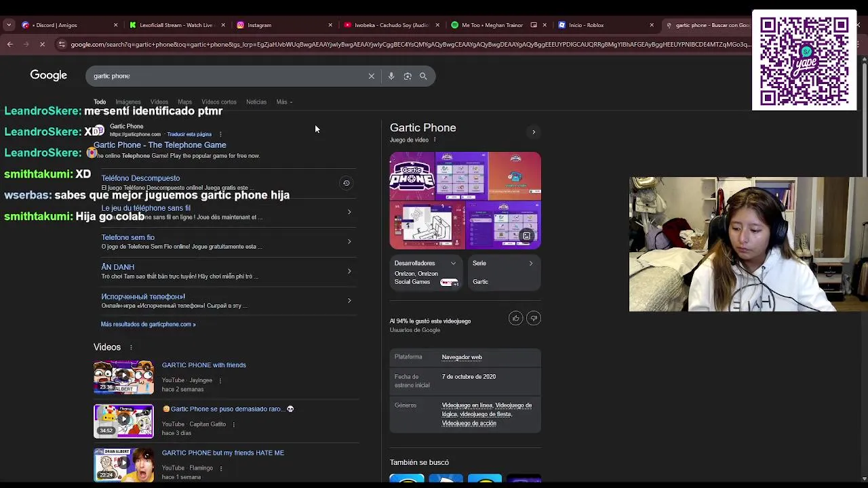Expand the Desarrolladores dropdown
Viewport: 868px width, 488px height.
[x=453, y=263]
